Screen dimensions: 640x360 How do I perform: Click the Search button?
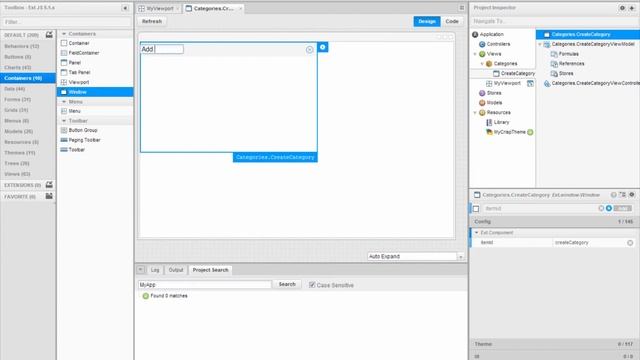pos(287,284)
